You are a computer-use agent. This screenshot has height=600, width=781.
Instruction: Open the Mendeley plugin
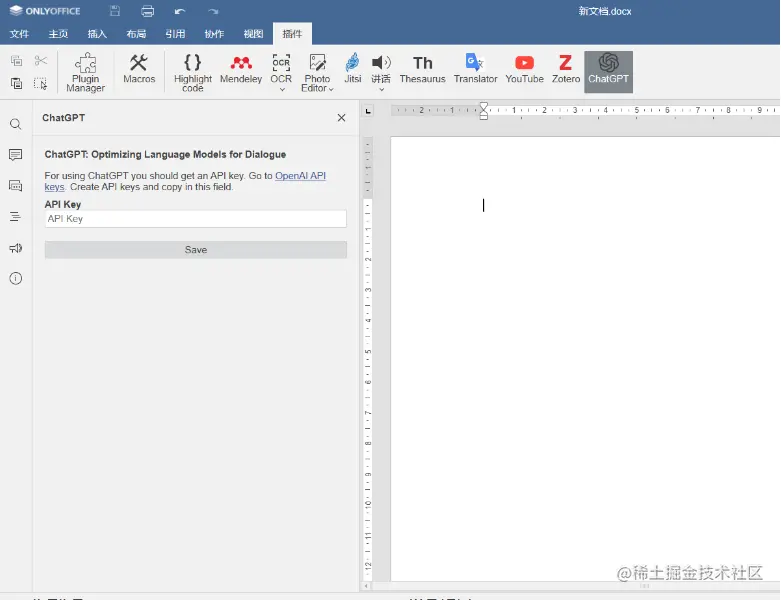pyautogui.click(x=241, y=70)
